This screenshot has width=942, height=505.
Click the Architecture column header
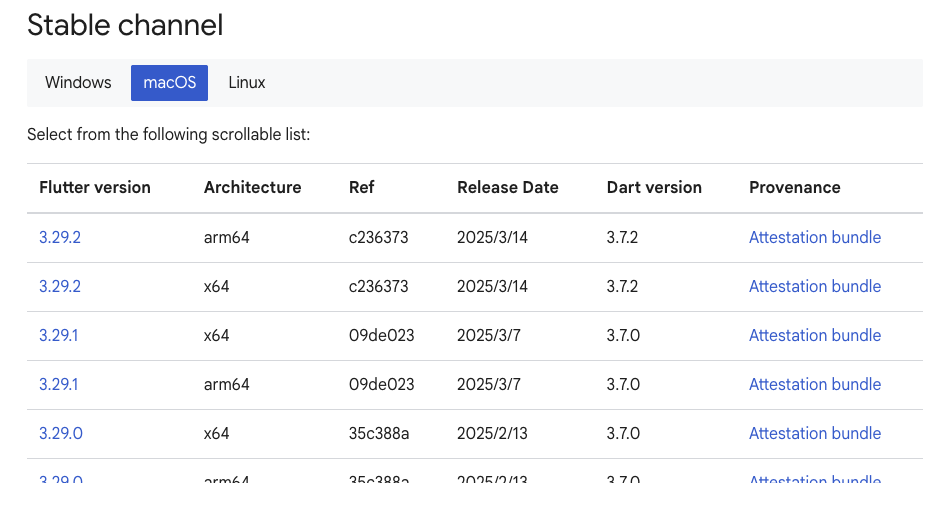[252, 188]
